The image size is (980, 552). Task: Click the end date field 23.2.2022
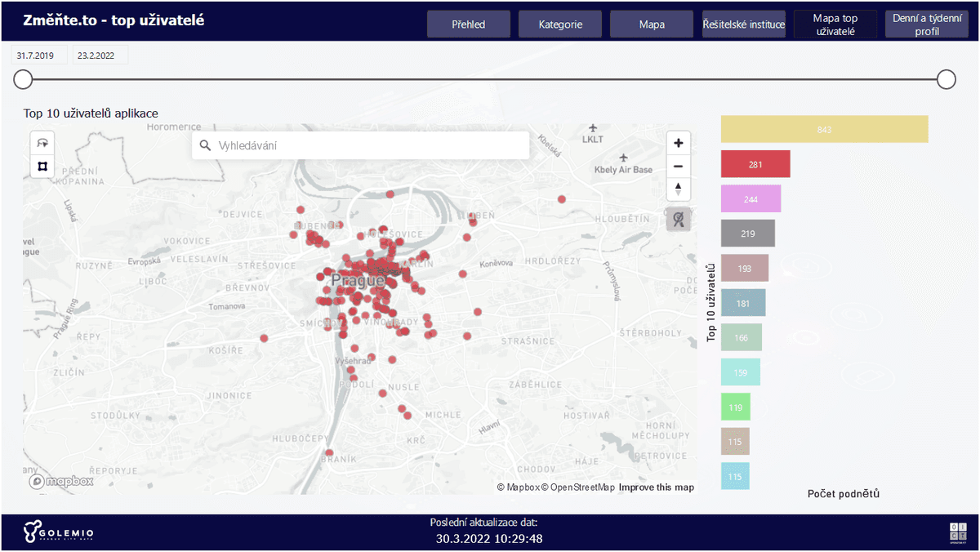[96, 56]
